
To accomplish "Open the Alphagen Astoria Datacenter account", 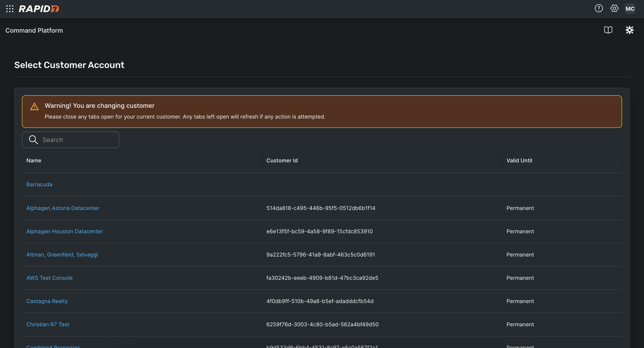I will point(63,208).
